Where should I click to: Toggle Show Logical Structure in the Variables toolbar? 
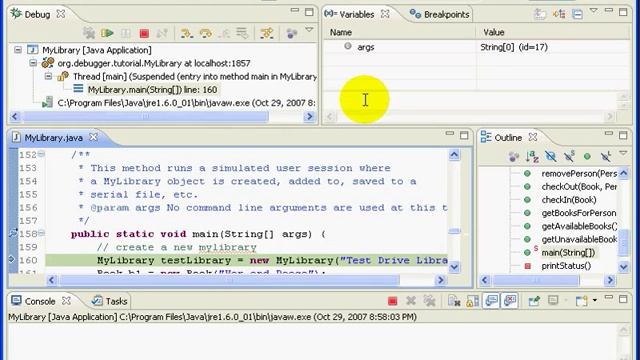point(559,14)
